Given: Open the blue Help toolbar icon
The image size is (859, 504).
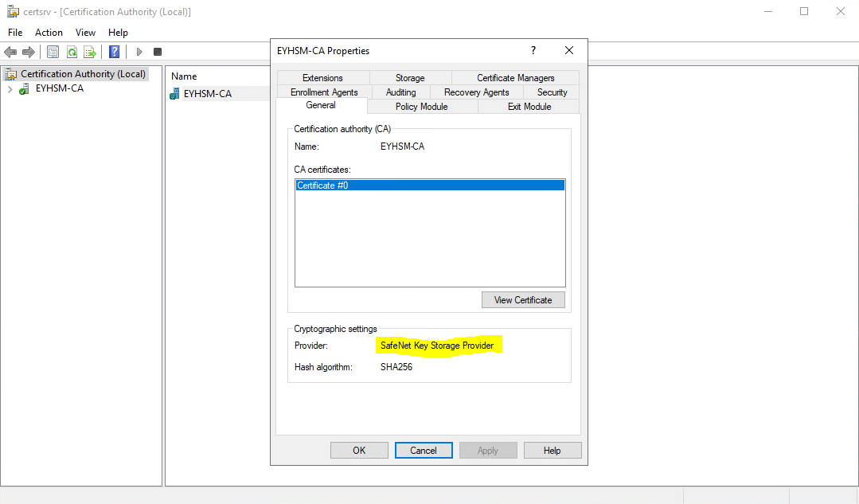Looking at the screenshot, I should tap(114, 52).
